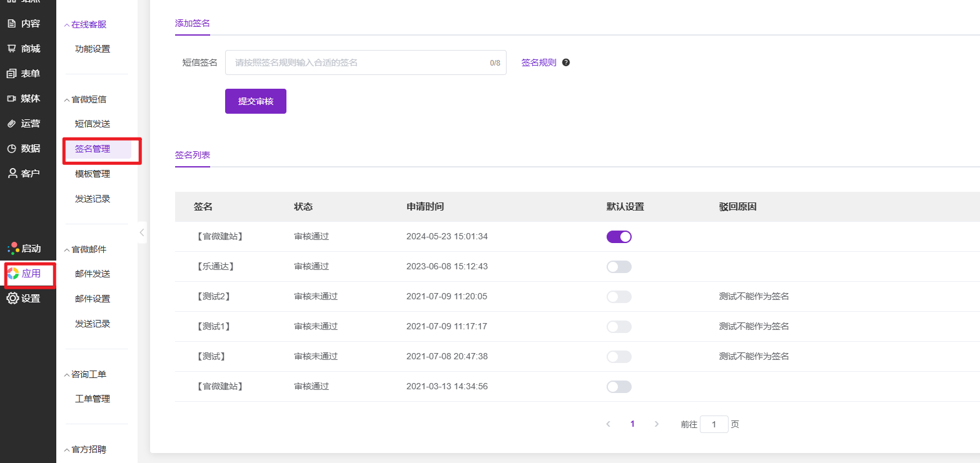
Task: Click the 设置 gear icon
Action: point(13,299)
